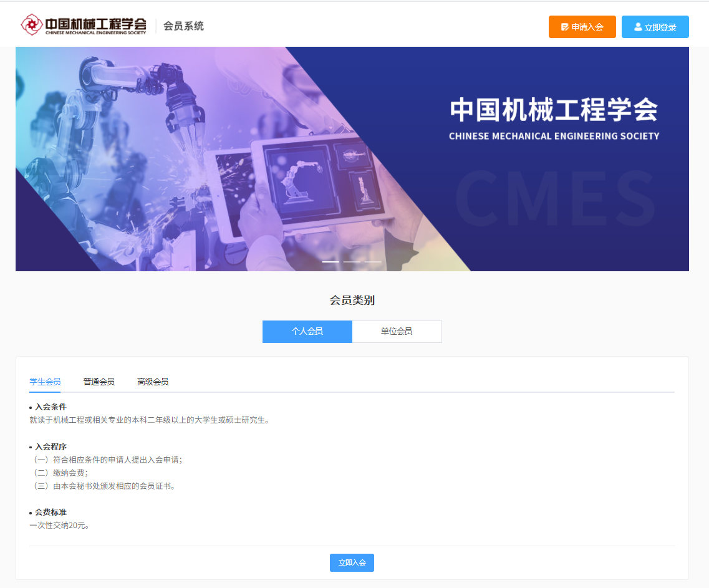
Task: Click the Chinese Mechanical Engineering Society gear logo
Action: coord(31,26)
